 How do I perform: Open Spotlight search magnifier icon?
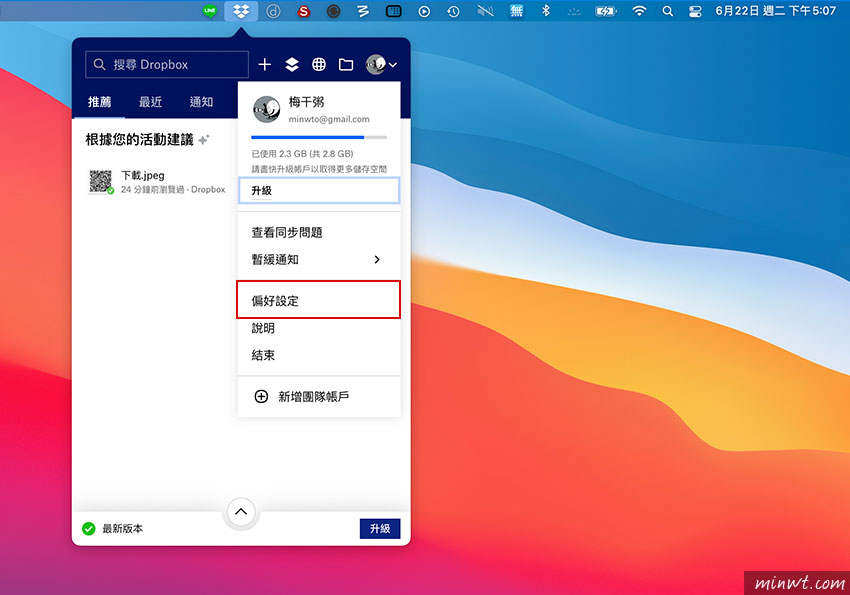[668, 11]
